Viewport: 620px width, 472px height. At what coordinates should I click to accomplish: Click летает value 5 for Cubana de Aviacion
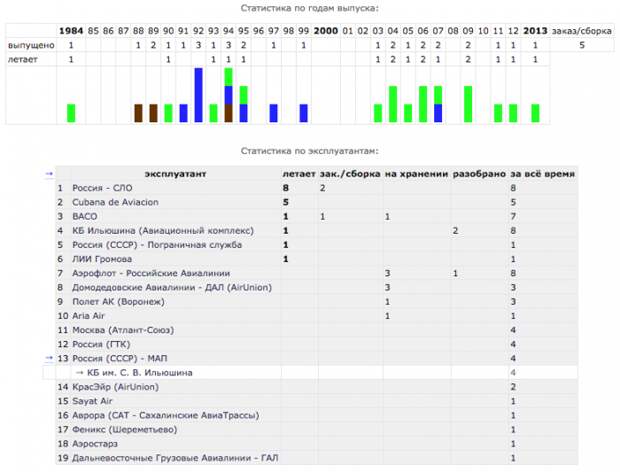point(285,202)
